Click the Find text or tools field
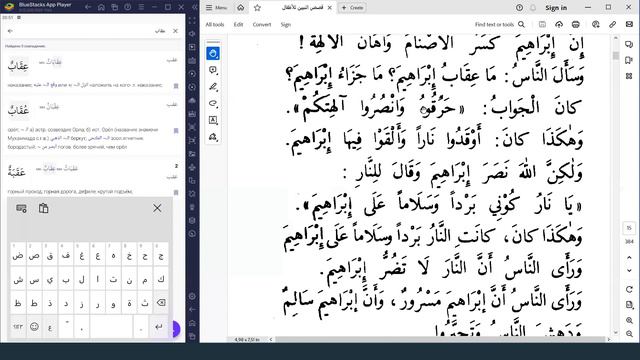640x360 pixels. tap(500, 24)
